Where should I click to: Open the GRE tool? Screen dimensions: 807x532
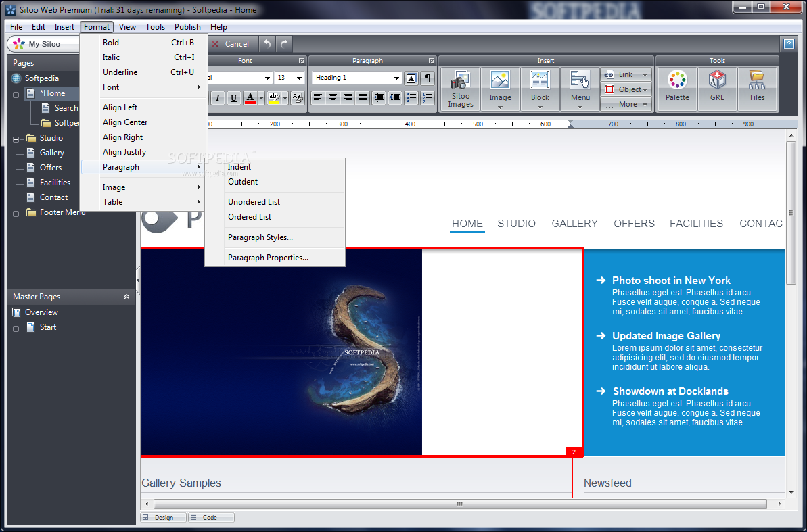(x=717, y=89)
